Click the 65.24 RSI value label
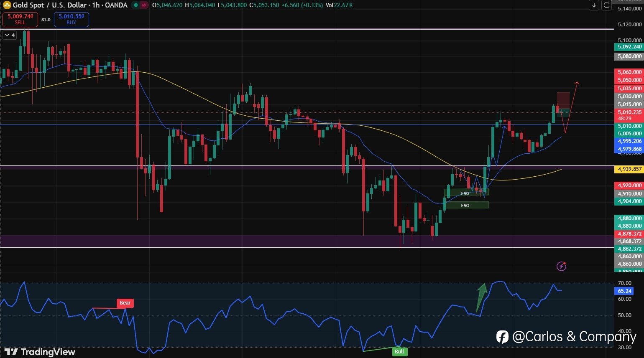The image size is (644, 358). tap(624, 291)
